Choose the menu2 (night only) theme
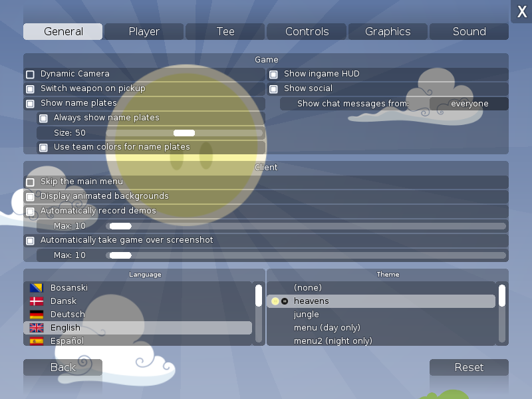532x399 pixels. (332, 341)
